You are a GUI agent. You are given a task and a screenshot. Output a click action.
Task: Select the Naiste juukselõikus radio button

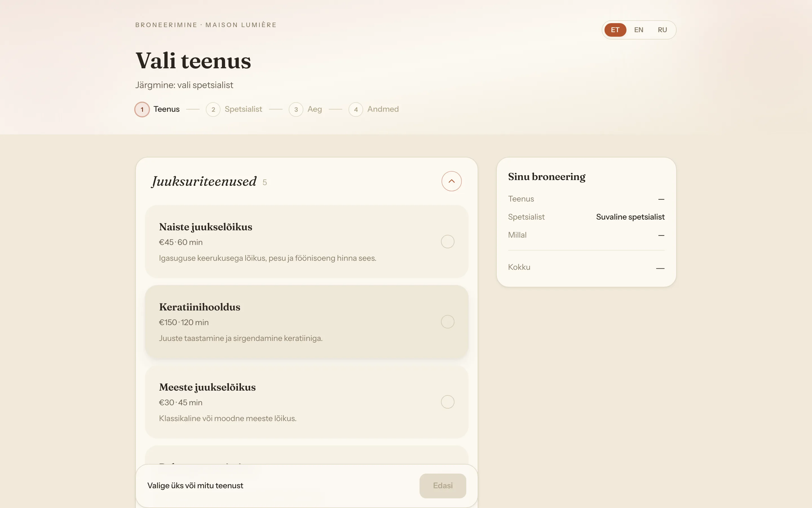[x=447, y=242]
